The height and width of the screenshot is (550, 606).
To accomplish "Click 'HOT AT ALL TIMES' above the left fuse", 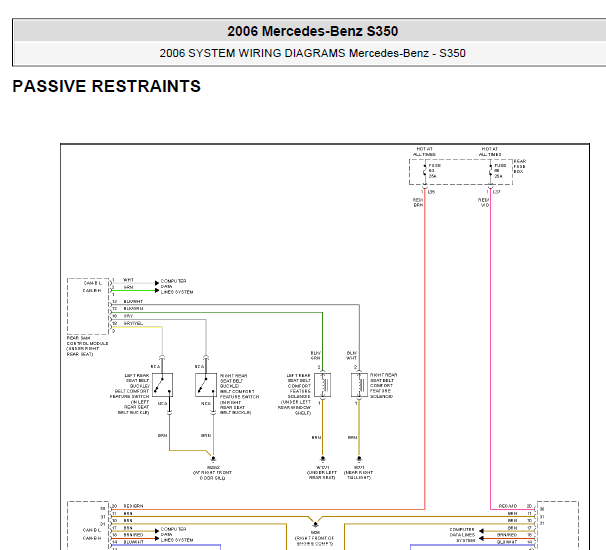I will click(x=424, y=152).
